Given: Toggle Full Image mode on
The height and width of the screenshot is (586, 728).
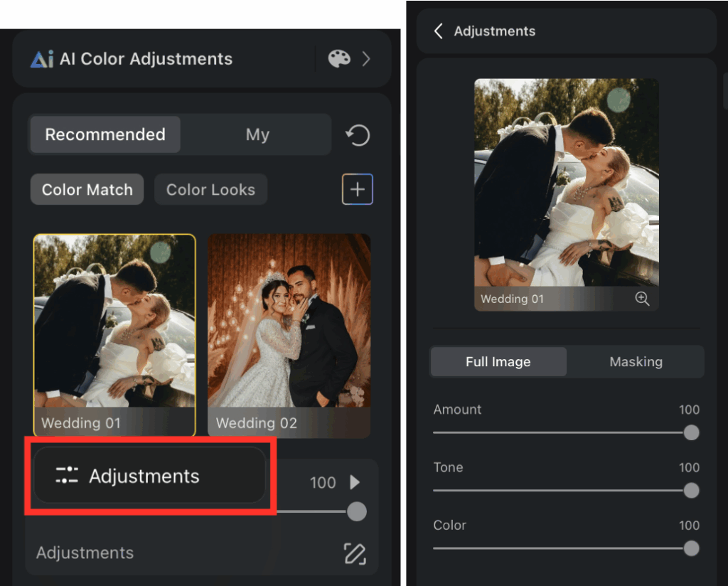Looking at the screenshot, I should (498, 361).
